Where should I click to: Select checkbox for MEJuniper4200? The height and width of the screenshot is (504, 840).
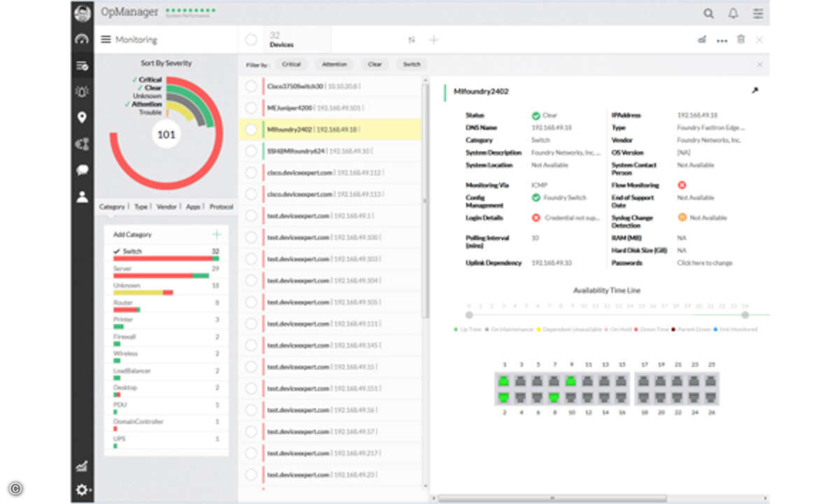pos(251,108)
